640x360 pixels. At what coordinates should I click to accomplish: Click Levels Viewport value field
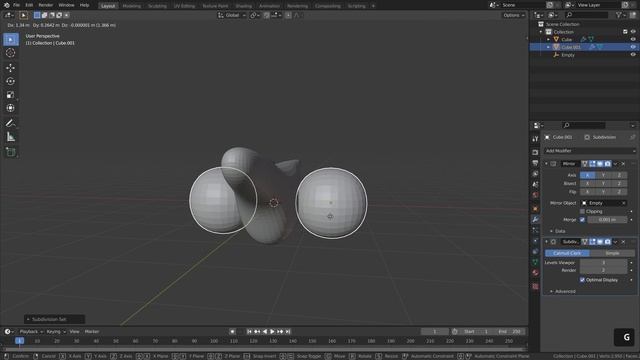[603, 263]
